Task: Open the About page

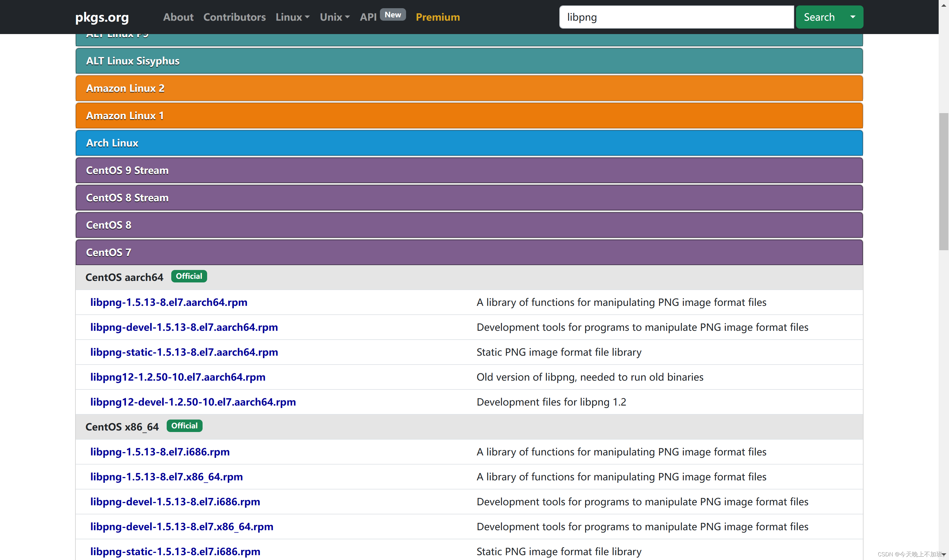Action: pyautogui.click(x=178, y=17)
